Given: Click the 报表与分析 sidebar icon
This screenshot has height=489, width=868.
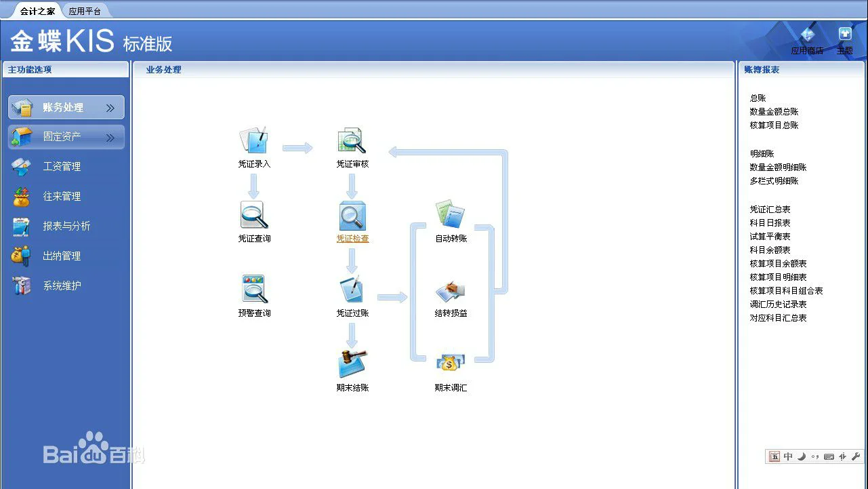Looking at the screenshot, I should (21, 227).
